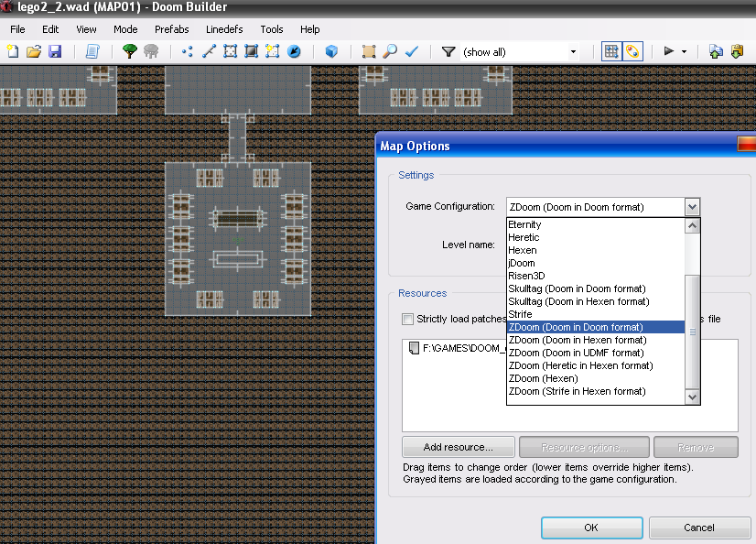Open the Prefabs menu
Image resolution: width=756 pixels, height=544 pixels.
coord(172,29)
